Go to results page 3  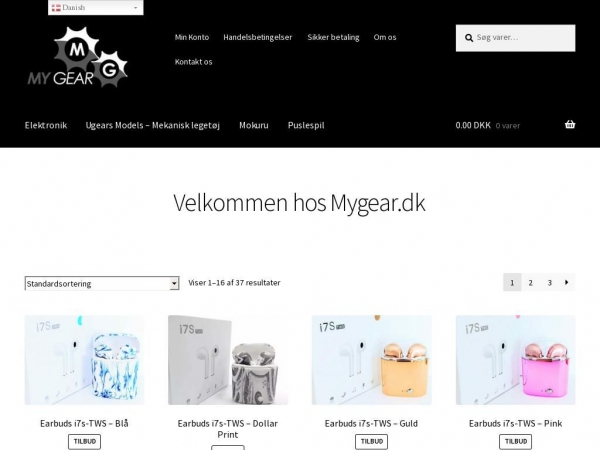(549, 282)
